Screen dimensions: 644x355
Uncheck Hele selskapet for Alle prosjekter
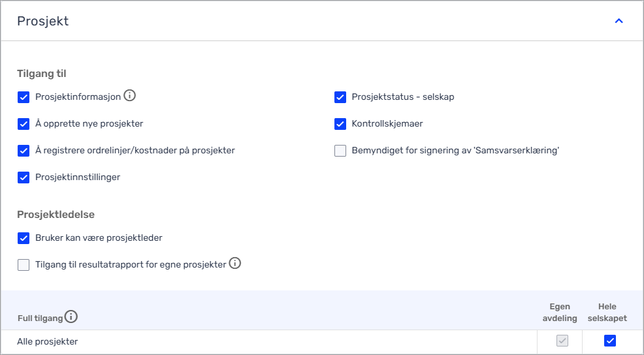610,341
